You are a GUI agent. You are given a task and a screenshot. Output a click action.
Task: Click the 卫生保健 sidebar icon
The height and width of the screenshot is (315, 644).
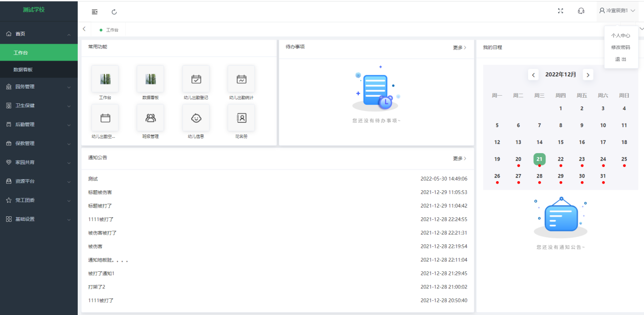pyautogui.click(x=9, y=105)
